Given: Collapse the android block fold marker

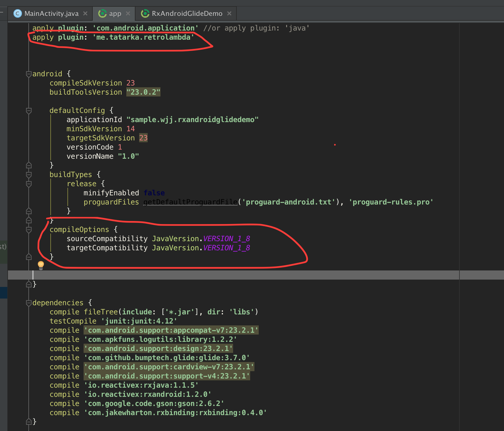Looking at the screenshot, I should pyautogui.click(x=29, y=74).
